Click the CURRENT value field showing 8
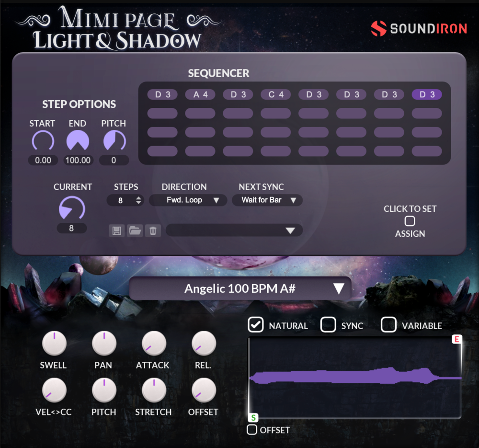The width and height of the screenshot is (479, 448). pyautogui.click(x=71, y=228)
